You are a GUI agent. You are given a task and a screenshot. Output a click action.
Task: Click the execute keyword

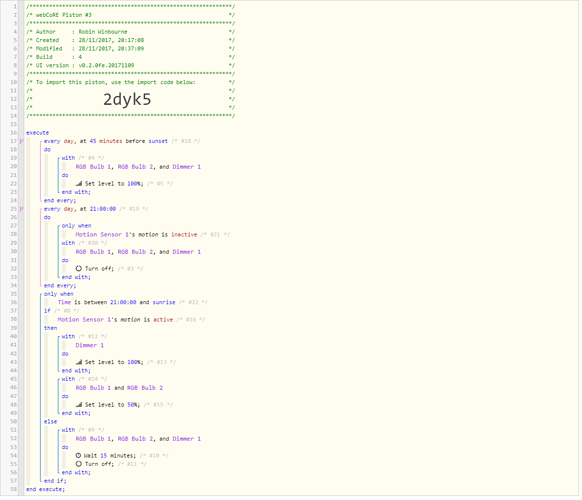coord(37,133)
